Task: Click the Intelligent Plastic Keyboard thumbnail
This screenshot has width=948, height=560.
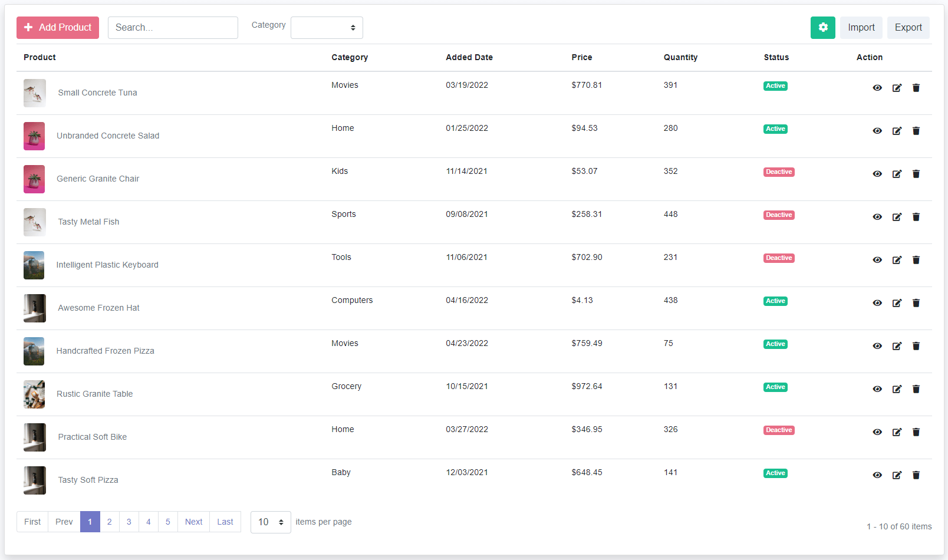Action: (x=34, y=265)
